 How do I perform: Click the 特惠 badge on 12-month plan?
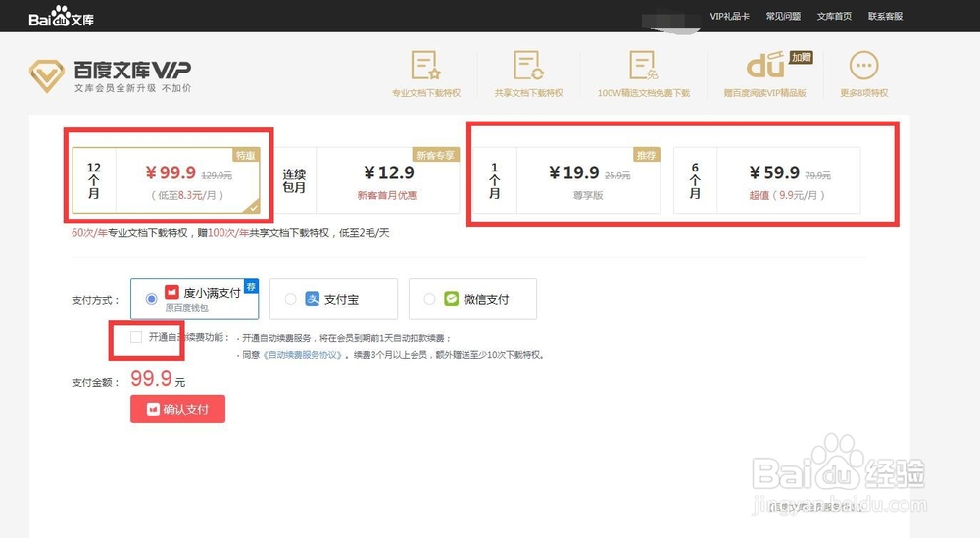click(x=246, y=155)
